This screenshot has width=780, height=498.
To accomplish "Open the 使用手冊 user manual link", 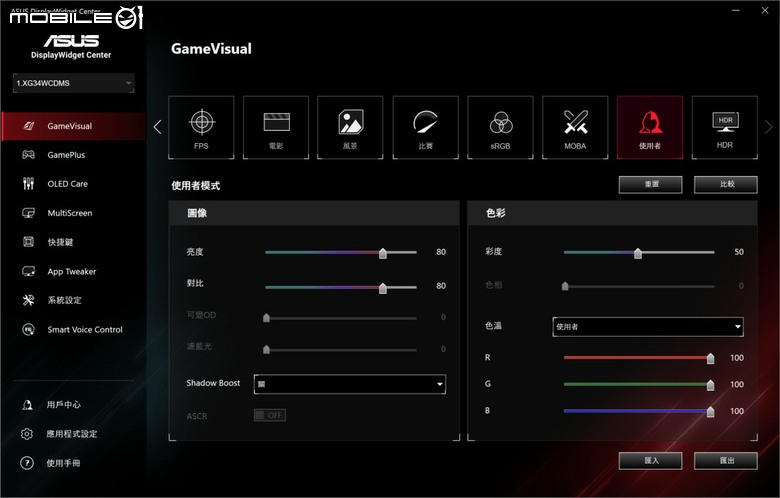I will (63, 463).
